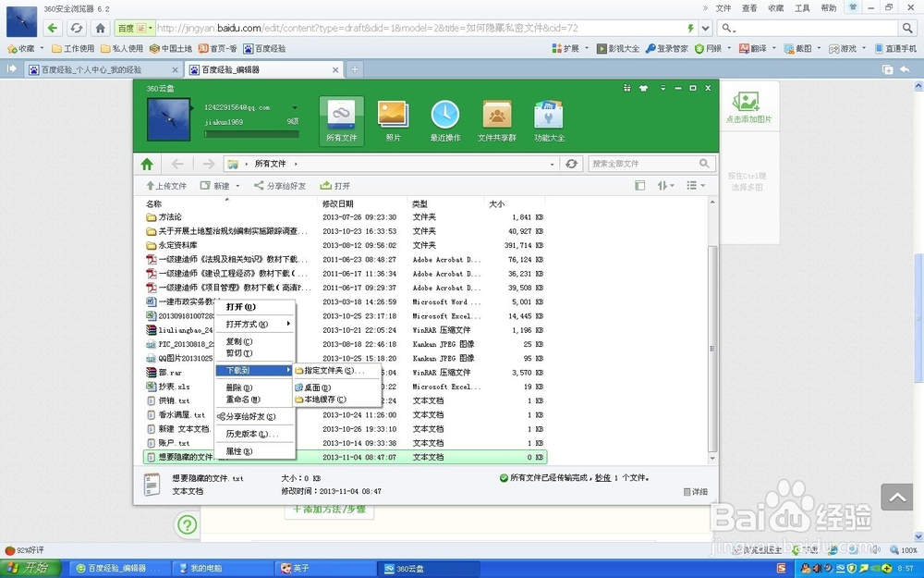Screen dimensions: 924x578
Task: Click 上传文件 upload button
Action: tap(166, 186)
